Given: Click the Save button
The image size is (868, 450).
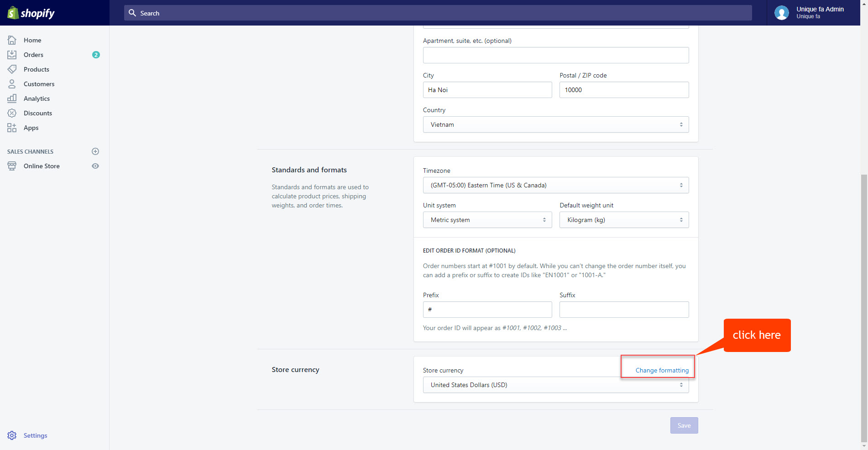Looking at the screenshot, I should [x=684, y=425].
